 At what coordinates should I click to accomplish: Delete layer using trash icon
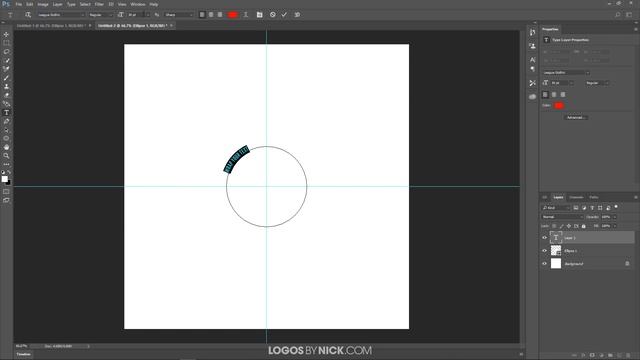628,355
